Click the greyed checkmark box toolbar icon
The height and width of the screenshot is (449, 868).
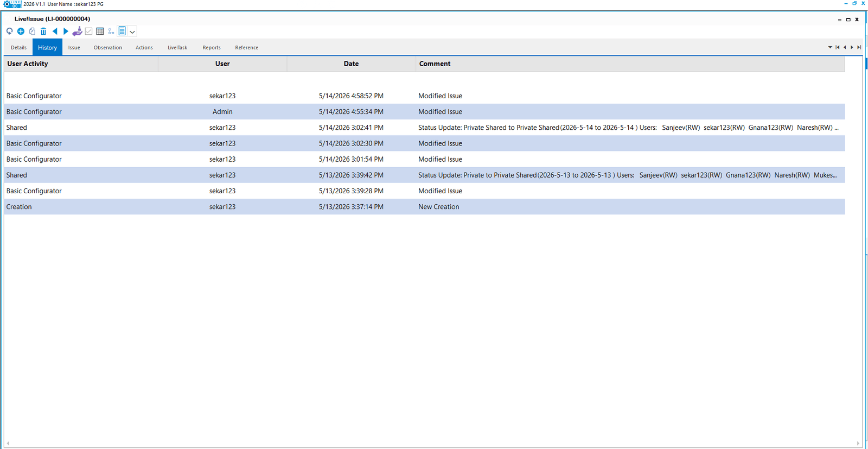tap(88, 31)
